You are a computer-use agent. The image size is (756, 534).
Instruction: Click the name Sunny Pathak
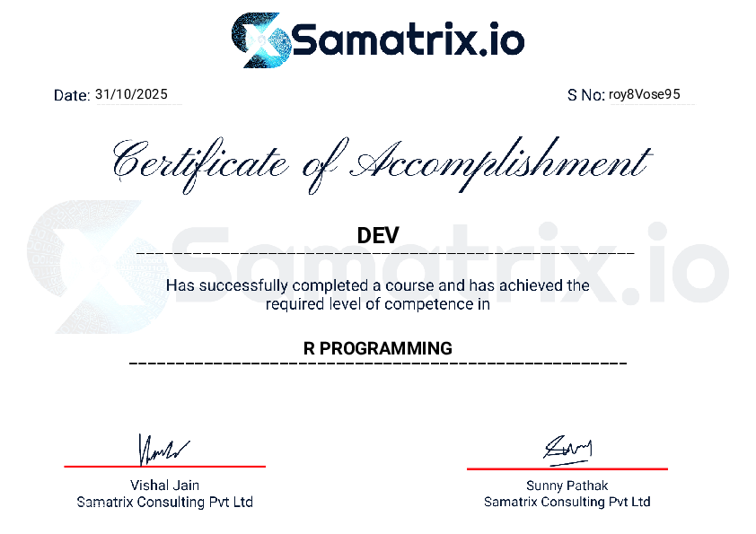tap(567, 486)
